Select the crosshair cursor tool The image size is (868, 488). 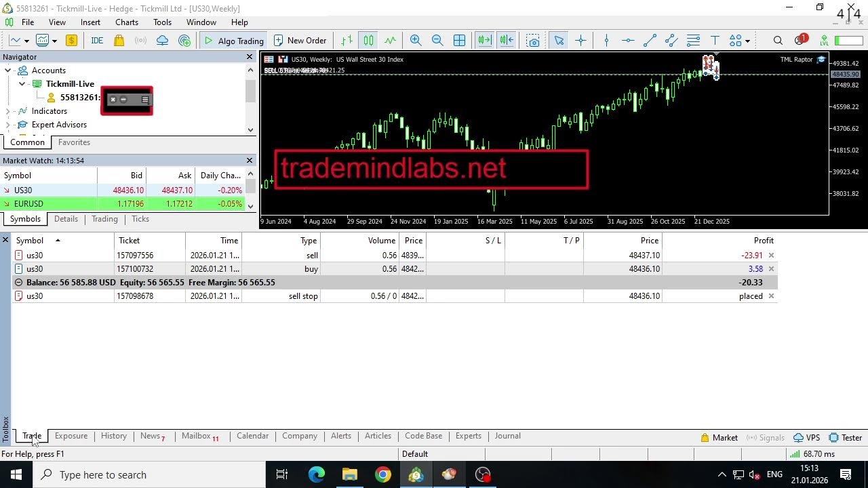click(x=580, y=41)
